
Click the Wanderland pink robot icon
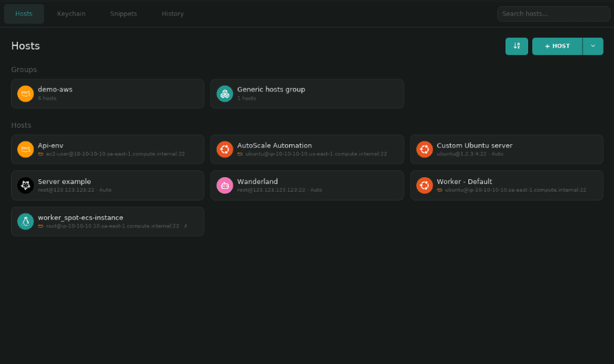pyautogui.click(x=225, y=185)
